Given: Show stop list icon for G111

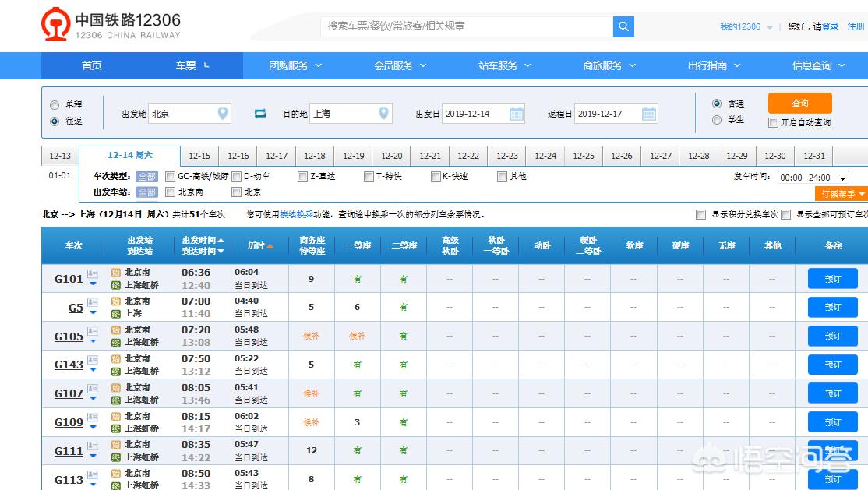Looking at the screenshot, I should [x=93, y=446].
